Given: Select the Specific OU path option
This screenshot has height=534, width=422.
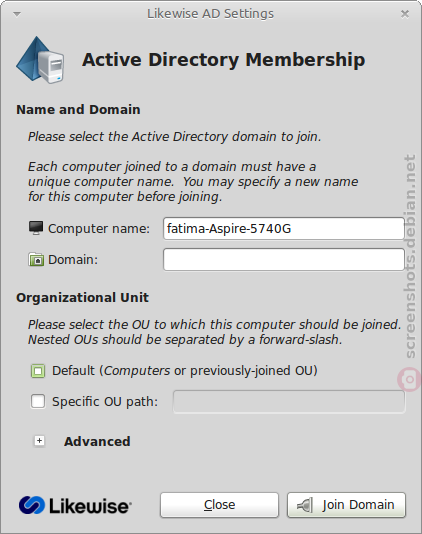Looking at the screenshot, I should coord(38,402).
